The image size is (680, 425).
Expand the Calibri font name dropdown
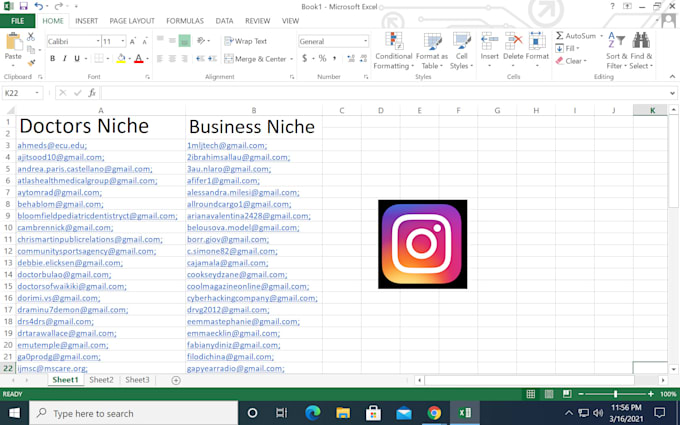point(98,41)
